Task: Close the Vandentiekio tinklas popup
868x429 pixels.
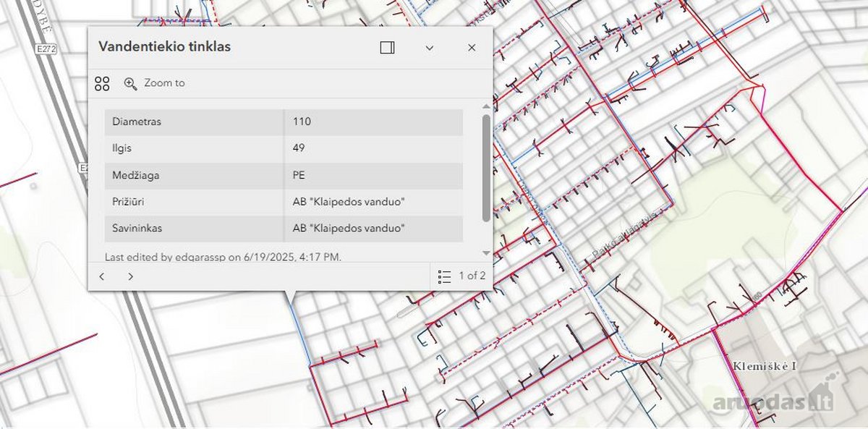Action: [x=472, y=48]
